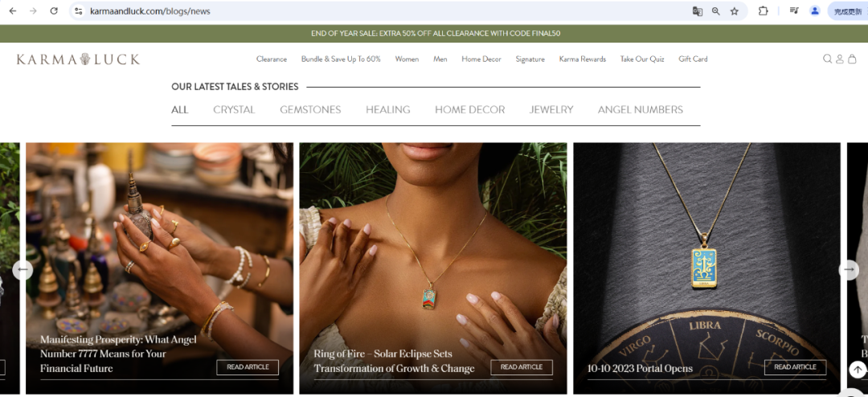Click Read Article for 10-10 2023 Portal
This screenshot has width=868, height=397.
point(795,367)
